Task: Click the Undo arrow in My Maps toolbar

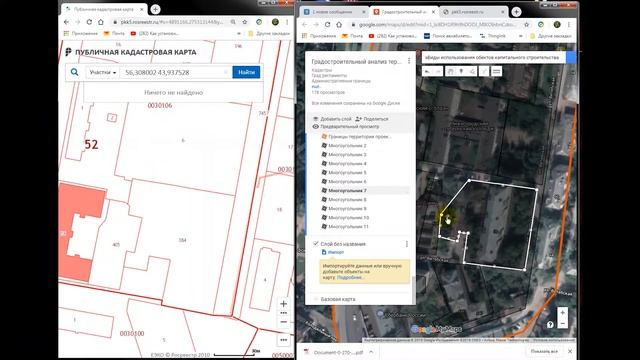Action: click(x=427, y=71)
